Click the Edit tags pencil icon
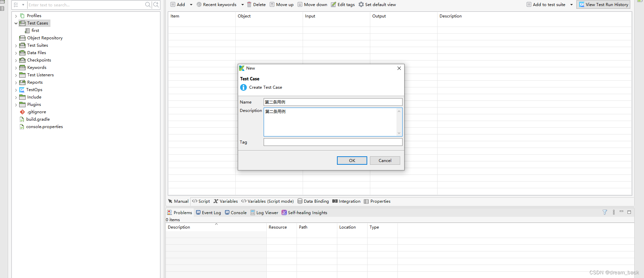 click(x=334, y=5)
